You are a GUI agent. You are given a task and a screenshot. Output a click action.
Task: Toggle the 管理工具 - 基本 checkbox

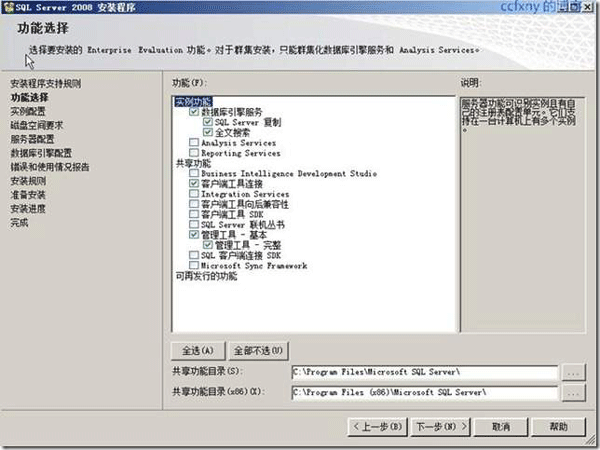coord(194,235)
